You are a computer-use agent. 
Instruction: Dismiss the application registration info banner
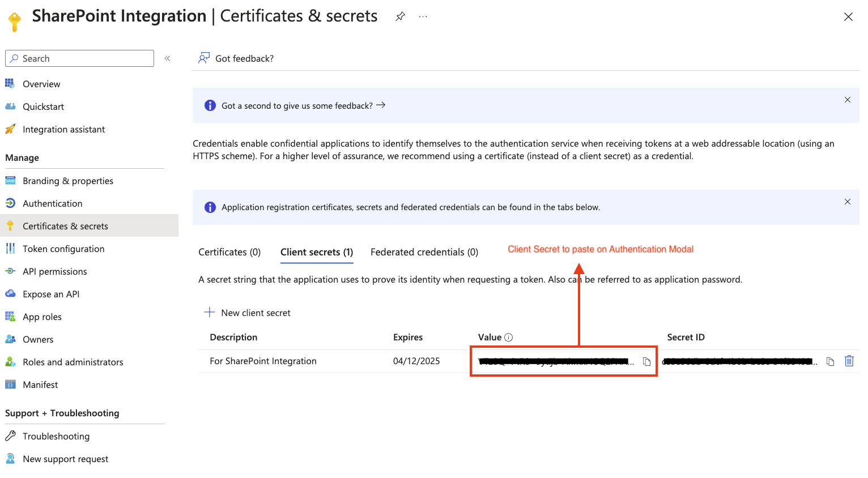coord(848,202)
